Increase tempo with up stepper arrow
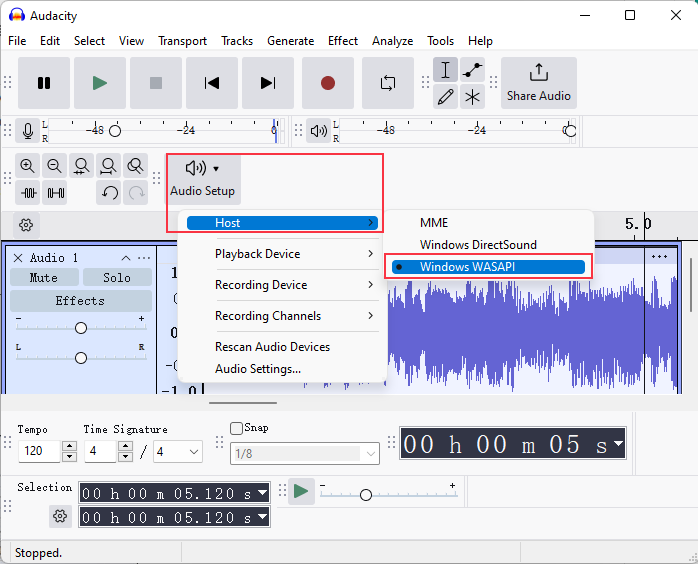This screenshot has height=564, width=698. tap(69, 446)
